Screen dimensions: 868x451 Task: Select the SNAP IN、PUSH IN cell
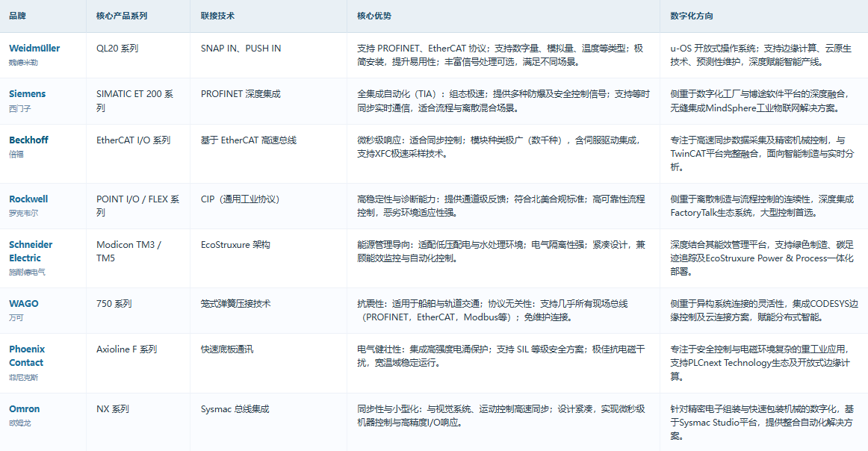click(x=241, y=48)
